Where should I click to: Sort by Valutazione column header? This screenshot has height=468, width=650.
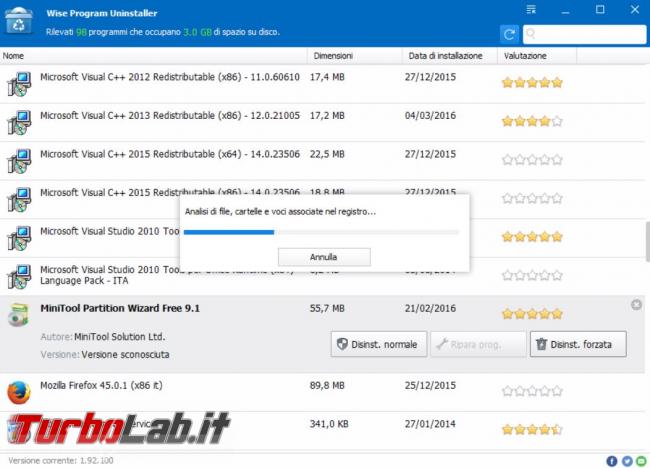coord(537,56)
